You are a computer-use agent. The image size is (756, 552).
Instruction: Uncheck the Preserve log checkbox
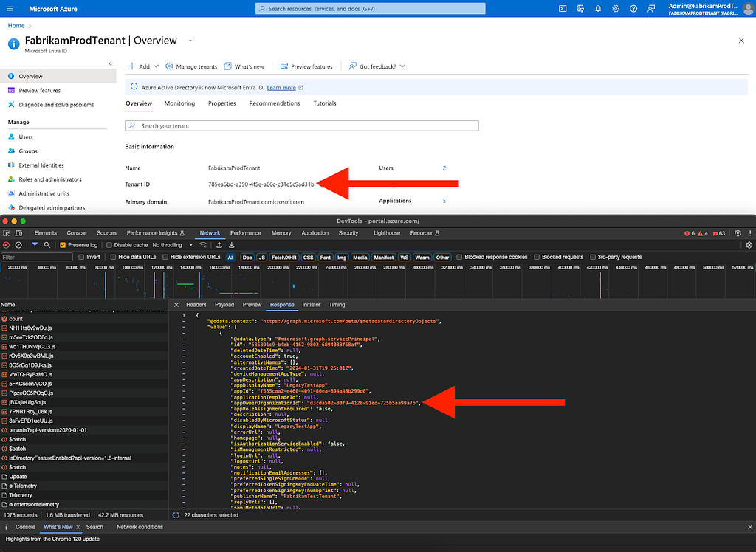pyautogui.click(x=63, y=246)
